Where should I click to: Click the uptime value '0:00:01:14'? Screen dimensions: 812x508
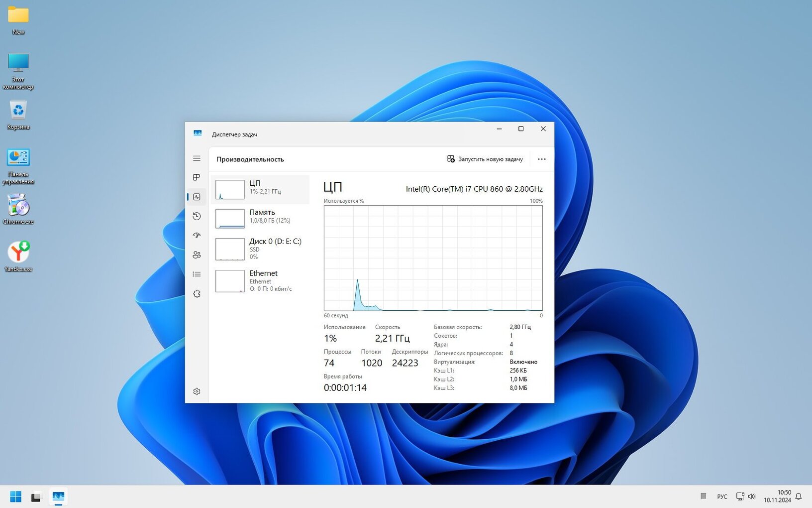345,387
